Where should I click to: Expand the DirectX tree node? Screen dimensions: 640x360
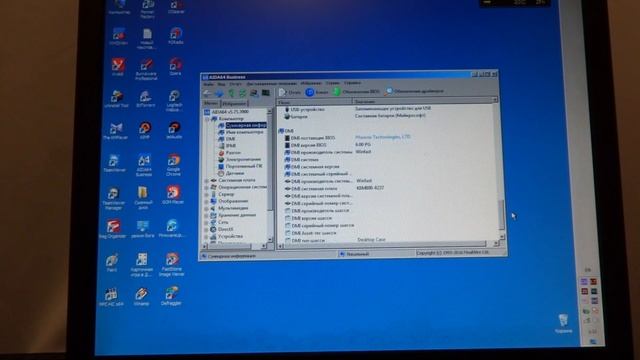point(207,229)
